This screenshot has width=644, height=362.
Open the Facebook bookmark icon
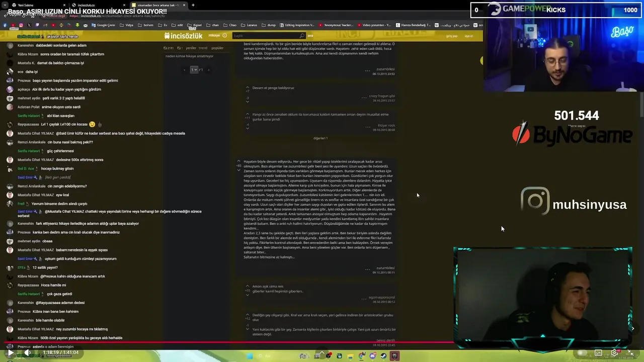pyautogui.click(x=5, y=25)
